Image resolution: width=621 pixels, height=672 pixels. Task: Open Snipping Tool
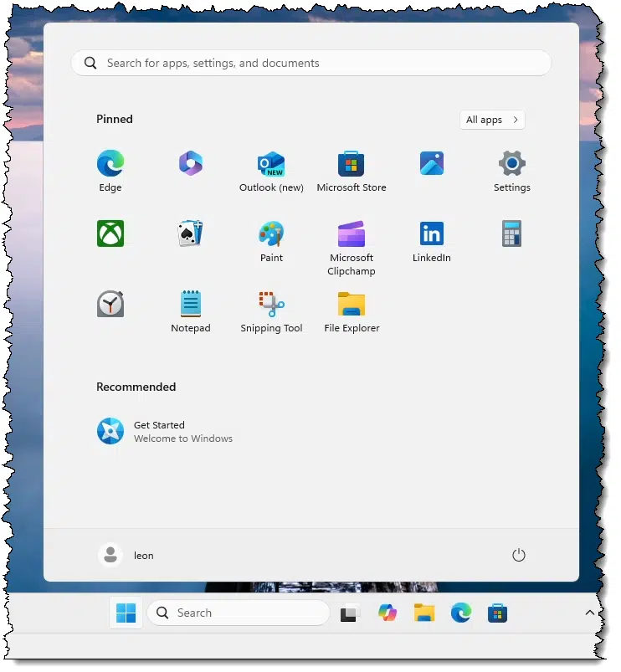click(x=271, y=311)
